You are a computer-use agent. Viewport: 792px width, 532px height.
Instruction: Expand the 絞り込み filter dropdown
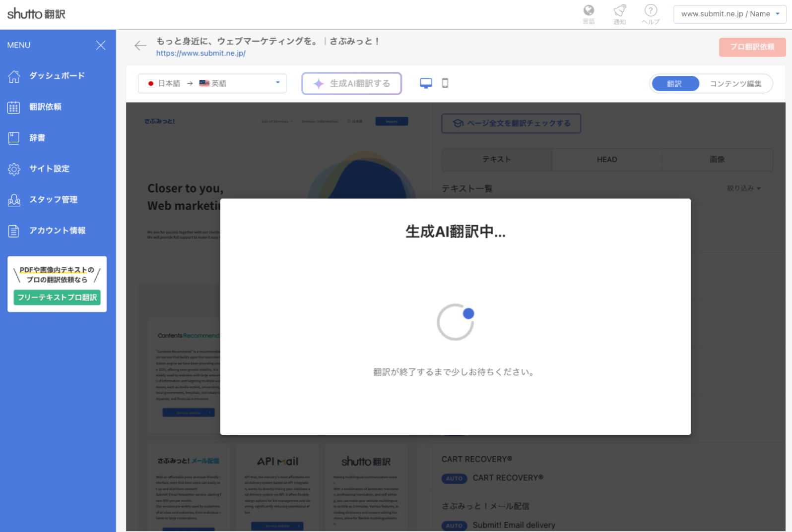point(743,188)
